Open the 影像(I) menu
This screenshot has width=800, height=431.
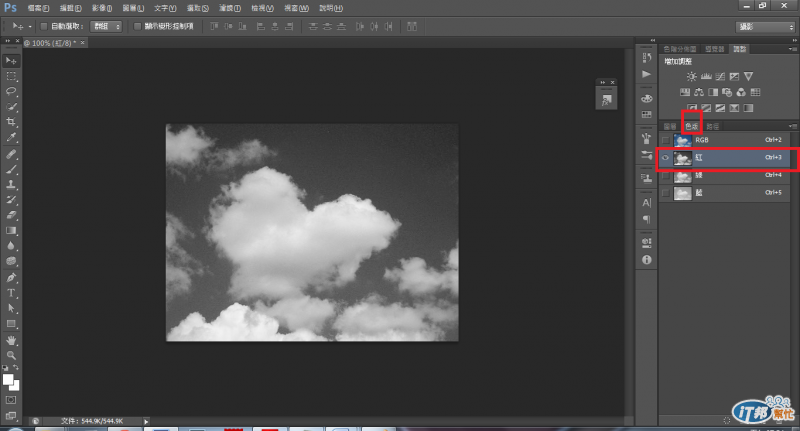[x=102, y=8]
